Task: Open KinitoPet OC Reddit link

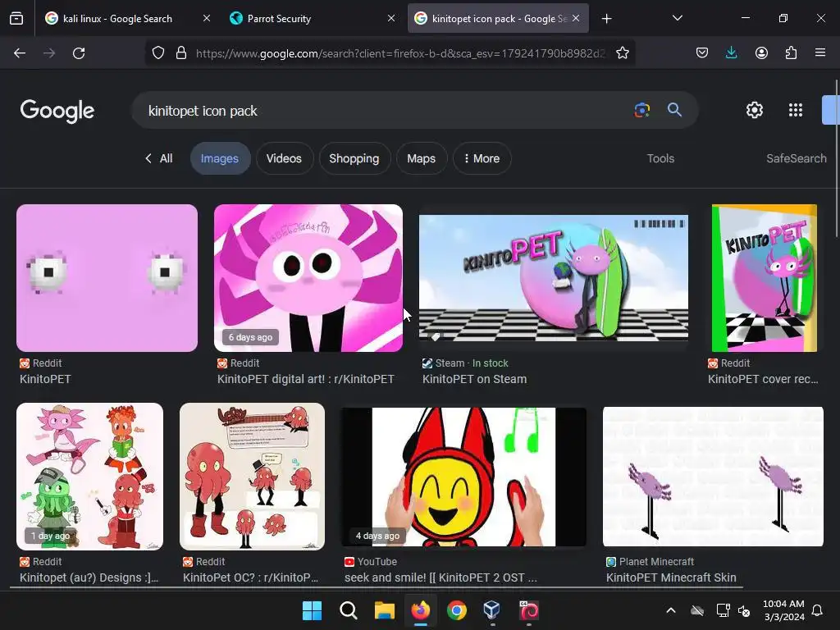Action: tap(250, 578)
